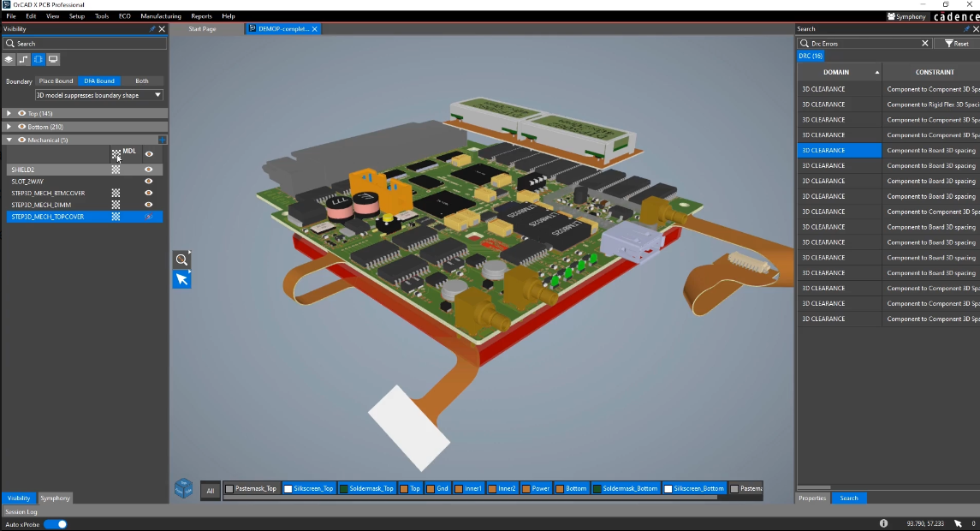Click the 3D view orientation cube
Screen dimensions: 980x531
(183, 488)
